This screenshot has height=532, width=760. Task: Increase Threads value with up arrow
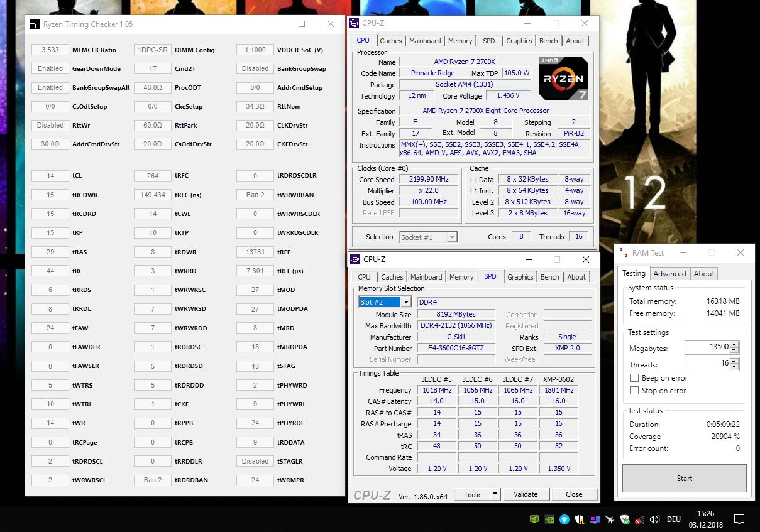(735, 361)
